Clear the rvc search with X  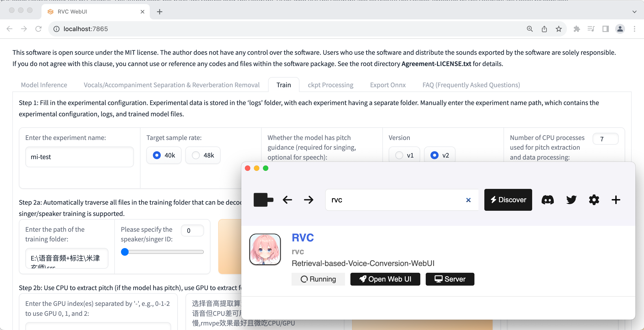[468, 200]
